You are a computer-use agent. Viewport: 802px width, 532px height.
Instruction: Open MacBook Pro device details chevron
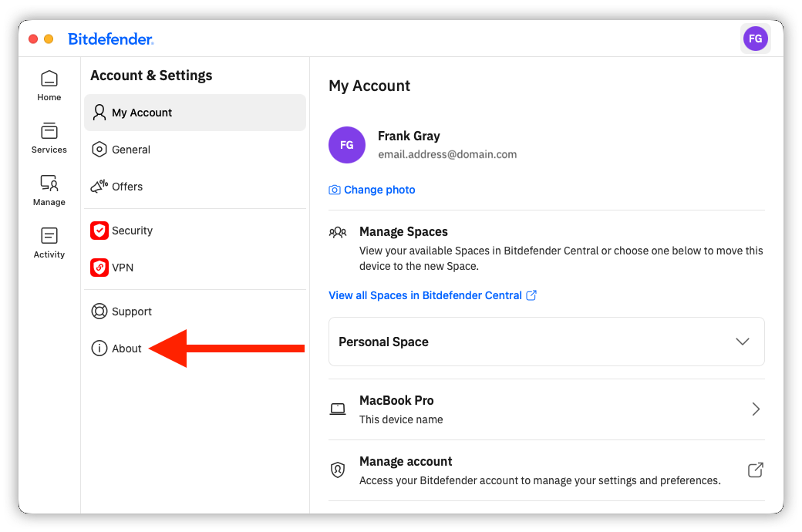pyautogui.click(x=756, y=409)
